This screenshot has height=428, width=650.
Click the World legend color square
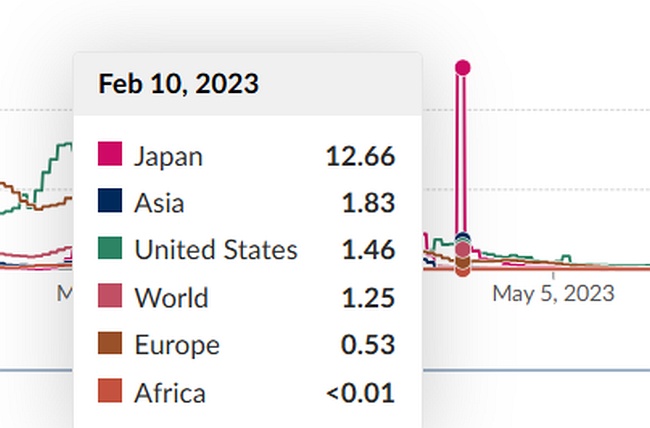(x=110, y=297)
